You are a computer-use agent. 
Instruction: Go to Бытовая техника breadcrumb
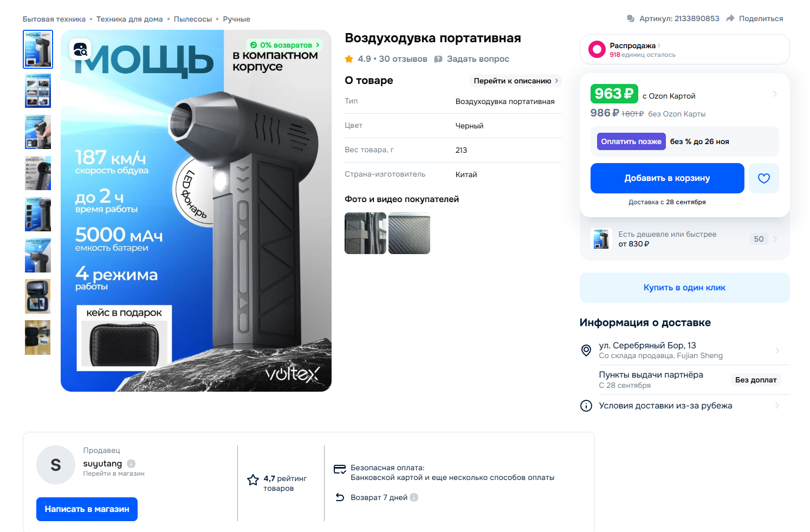pyautogui.click(x=54, y=19)
